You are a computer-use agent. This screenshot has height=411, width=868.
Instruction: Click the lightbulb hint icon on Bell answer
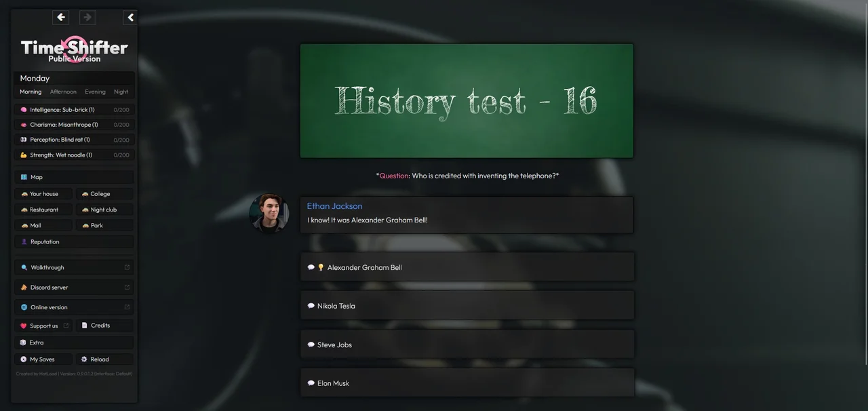[x=321, y=267]
